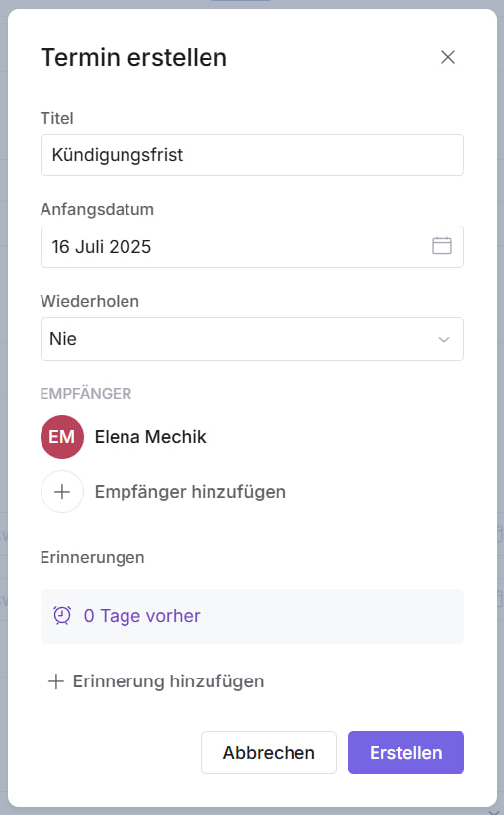Click the alarm clock reminder icon
Screen dimensions: 504x815
click(62, 615)
